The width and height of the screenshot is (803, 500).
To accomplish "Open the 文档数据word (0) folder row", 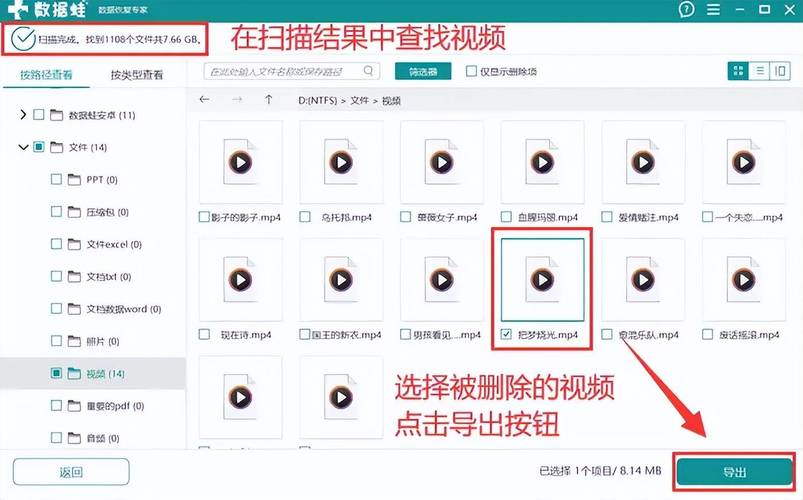I will click(x=93, y=309).
